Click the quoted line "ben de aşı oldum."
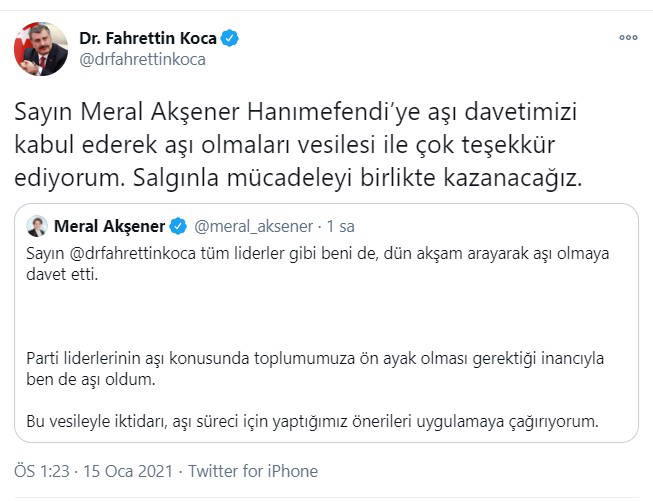 (x=92, y=381)
